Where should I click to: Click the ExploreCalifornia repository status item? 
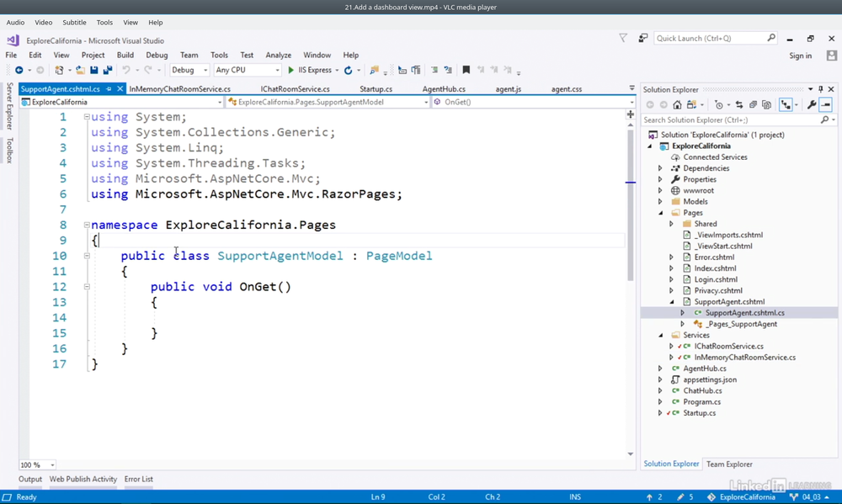tap(742, 497)
